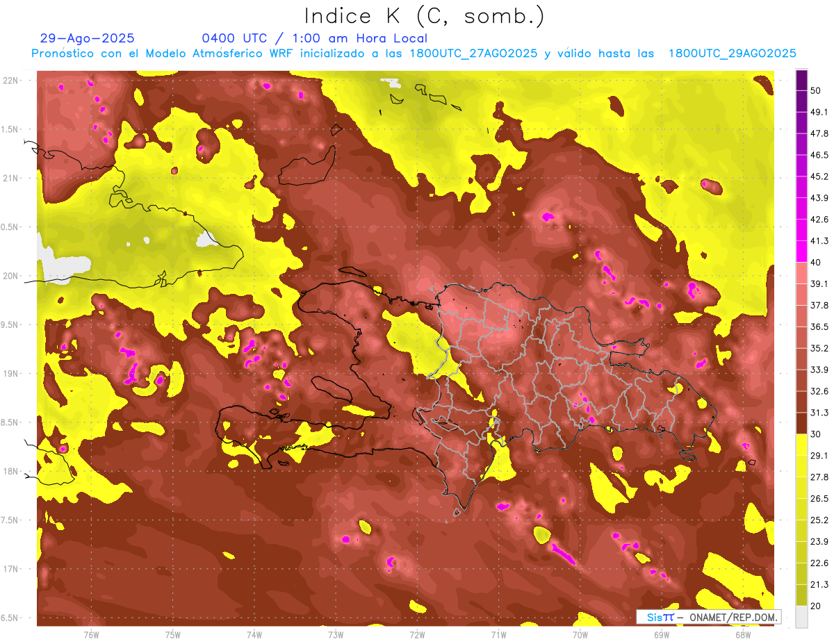The height and width of the screenshot is (644, 834).
Task: Select the legend value "30"
Action: click(x=815, y=434)
